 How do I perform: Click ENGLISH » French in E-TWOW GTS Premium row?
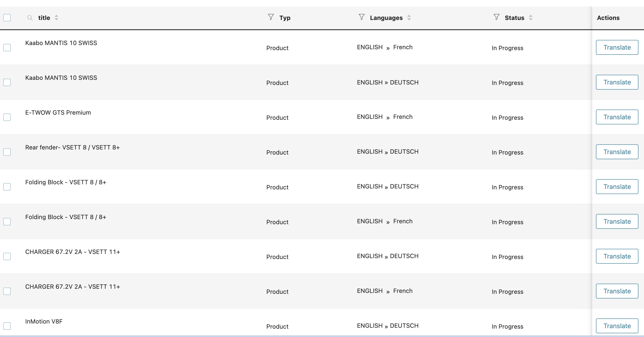384,117
